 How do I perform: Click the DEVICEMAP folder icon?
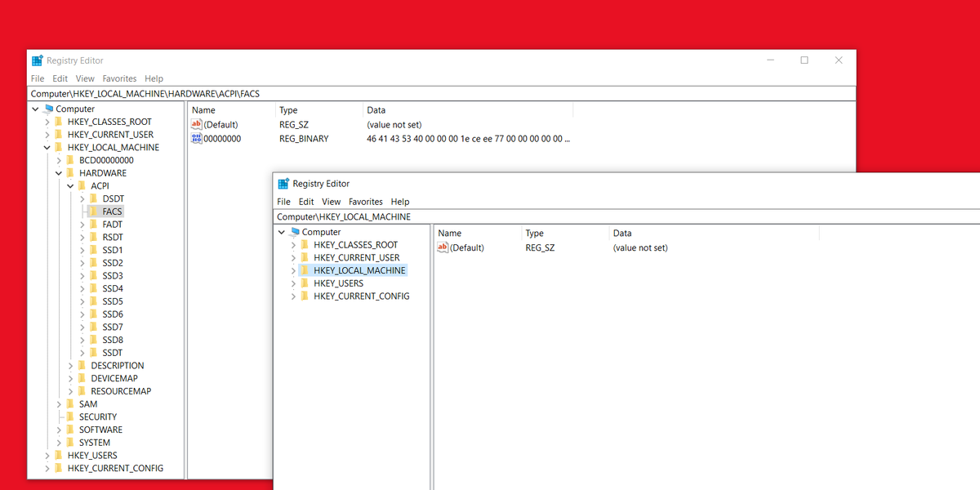click(x=82, y=378)
